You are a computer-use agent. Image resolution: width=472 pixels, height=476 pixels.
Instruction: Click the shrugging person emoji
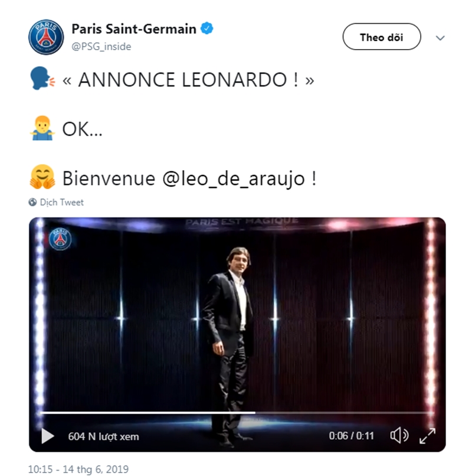pos(42,129)
